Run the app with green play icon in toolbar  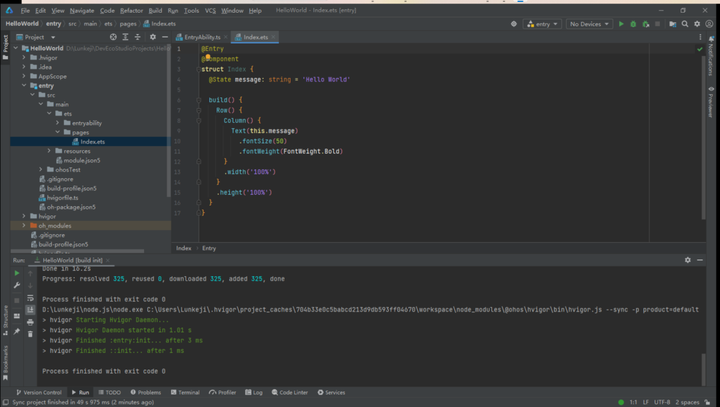click(x=621, y=24)
